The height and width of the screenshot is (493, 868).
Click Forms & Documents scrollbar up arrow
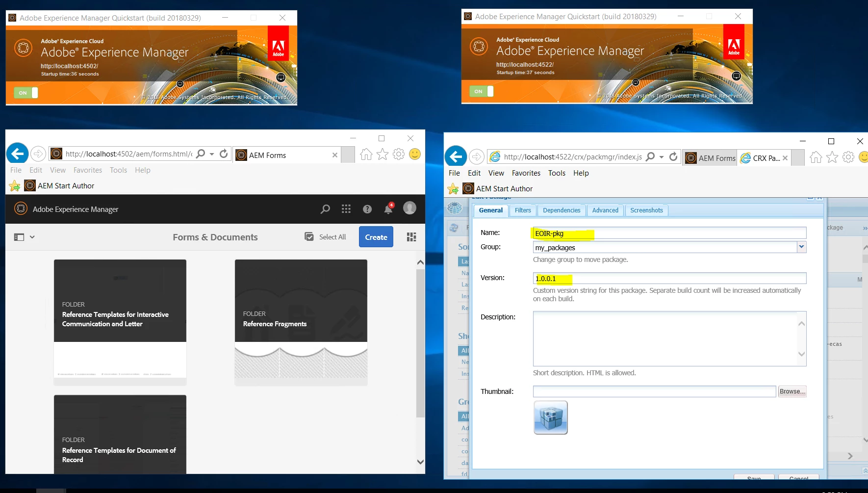click(x=420, y=262)
